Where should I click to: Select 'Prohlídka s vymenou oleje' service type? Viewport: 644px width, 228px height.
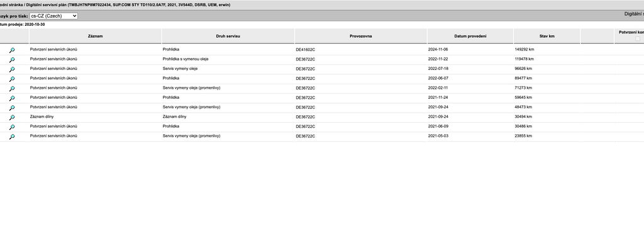[186, 59]
